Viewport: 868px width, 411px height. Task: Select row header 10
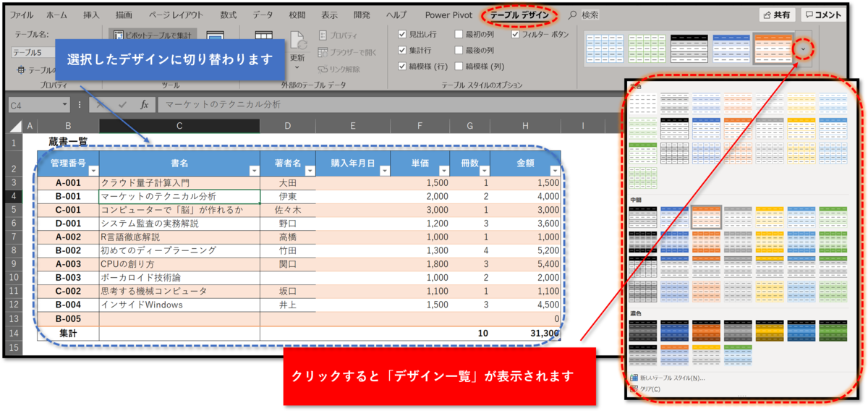pyautogui.click(x=15, y=277)
